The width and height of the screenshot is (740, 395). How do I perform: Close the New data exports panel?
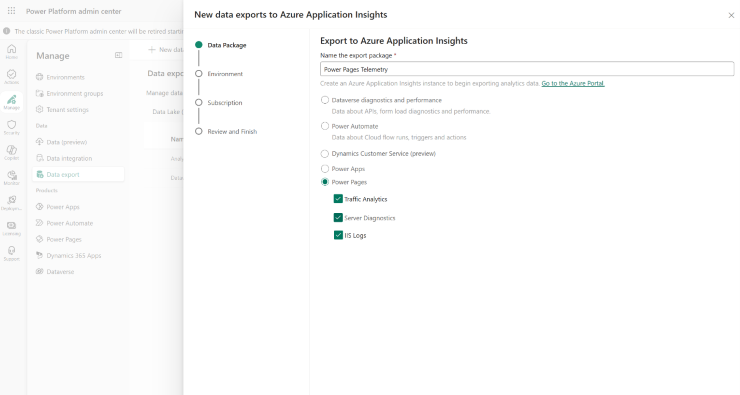pyautogui.click(x=731, y=15)
